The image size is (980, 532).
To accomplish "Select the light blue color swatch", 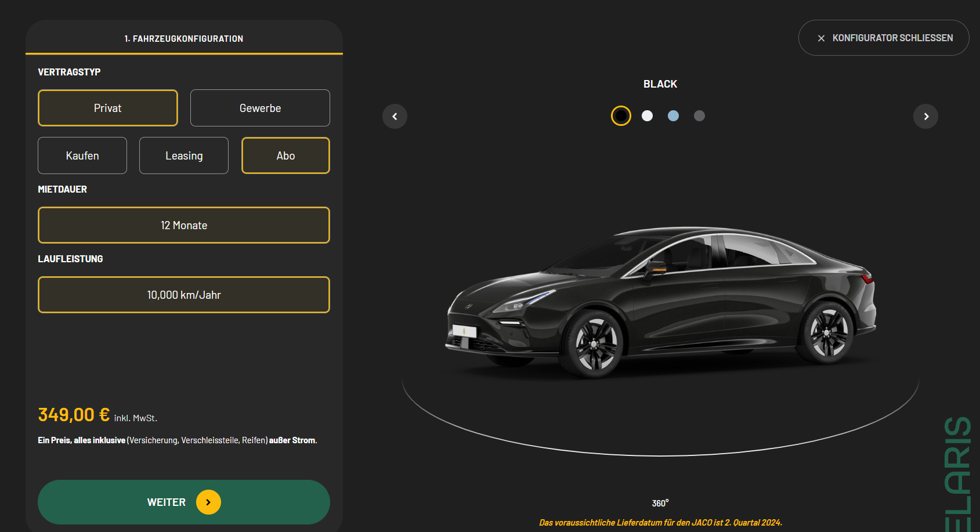I will click(673, 116).
